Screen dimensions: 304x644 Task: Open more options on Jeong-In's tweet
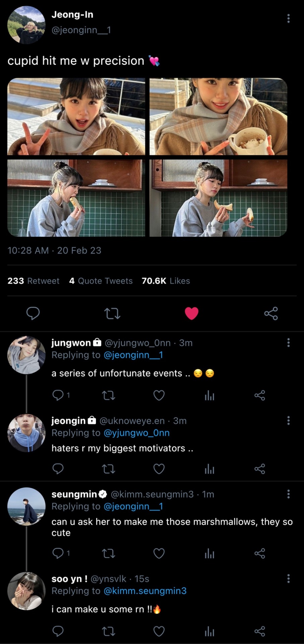[288, 18]
